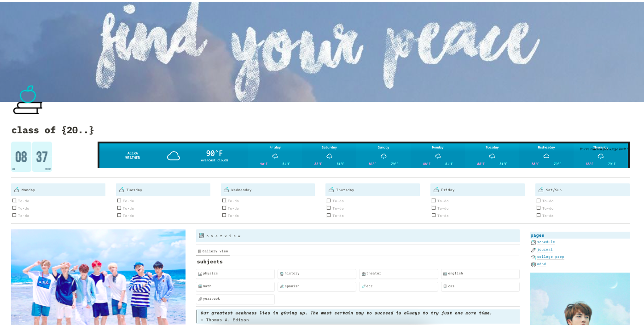Click the overcast clouds weather graphic
The width and height of the screenshot is (644, 325).
(174, 155)
